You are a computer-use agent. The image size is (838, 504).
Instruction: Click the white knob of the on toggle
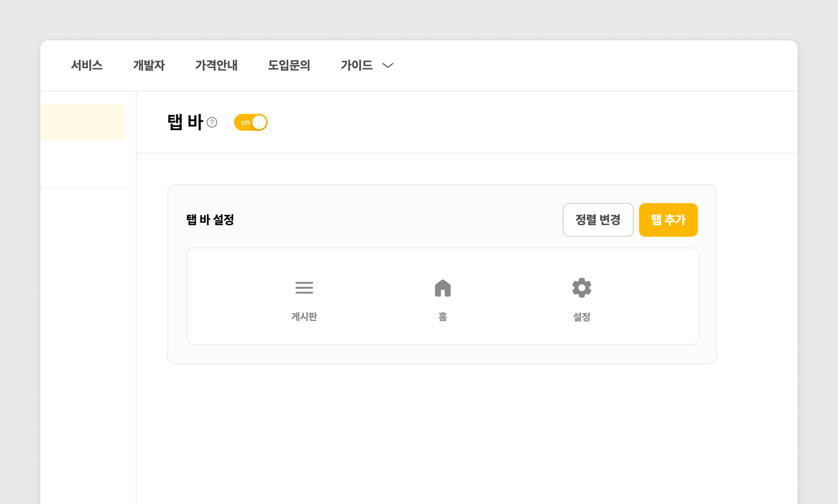(x=259, y=122)
